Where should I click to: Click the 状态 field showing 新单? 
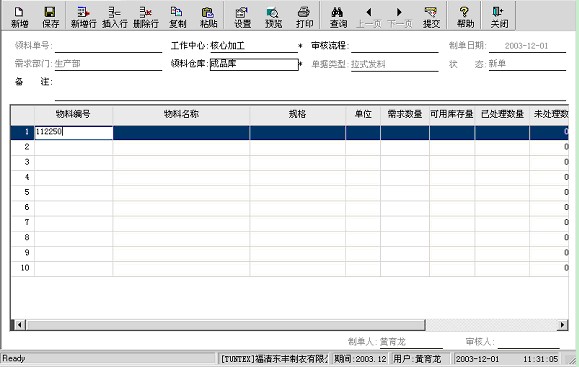click(527, 64)
